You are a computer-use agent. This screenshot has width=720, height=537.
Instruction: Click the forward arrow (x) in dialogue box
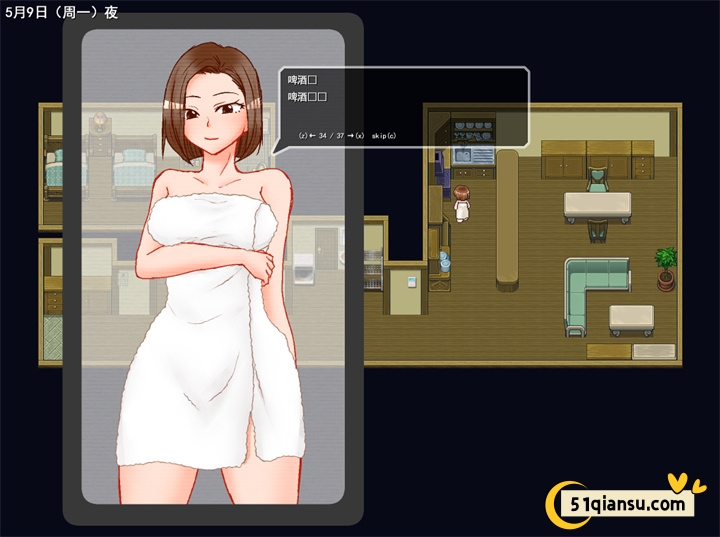(x=354, y=135)
